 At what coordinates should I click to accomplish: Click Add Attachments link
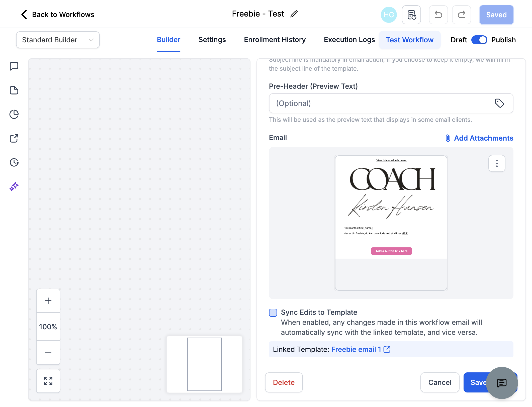tap(479, 138)
